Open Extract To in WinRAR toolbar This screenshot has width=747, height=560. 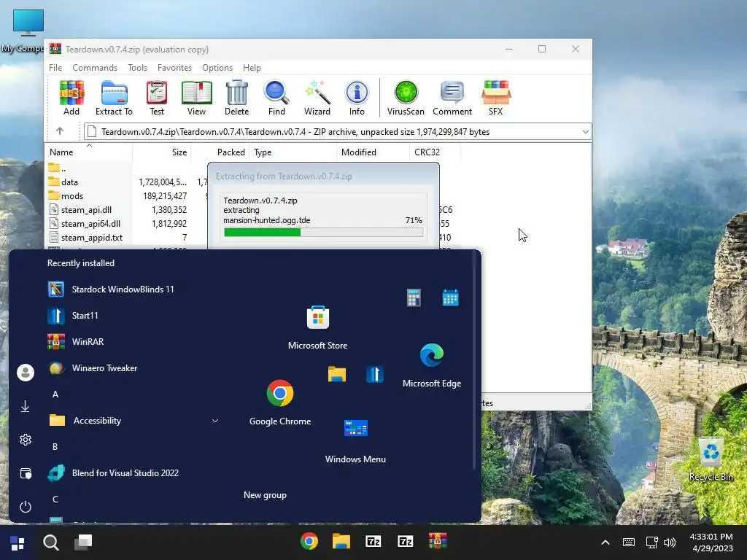114,98
